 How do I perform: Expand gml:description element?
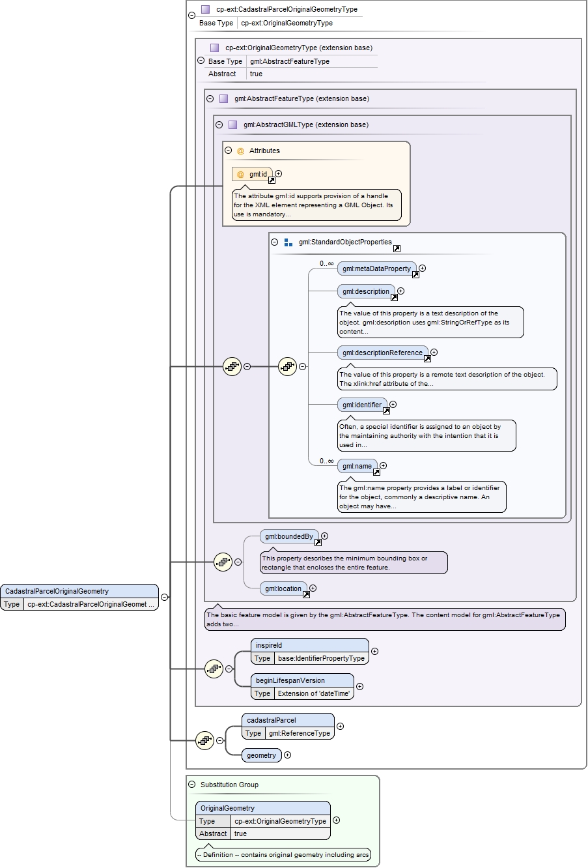pyautogui.click(x=400, y=291)
